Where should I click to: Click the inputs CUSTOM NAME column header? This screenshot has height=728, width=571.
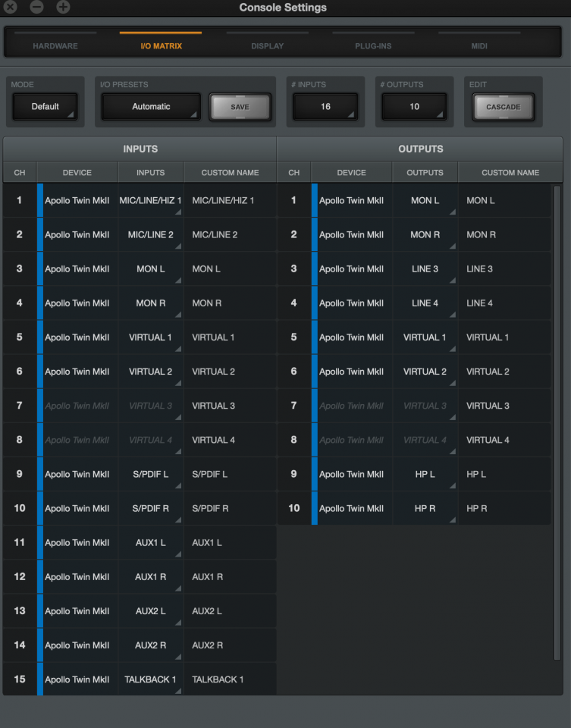pos(231,173)
